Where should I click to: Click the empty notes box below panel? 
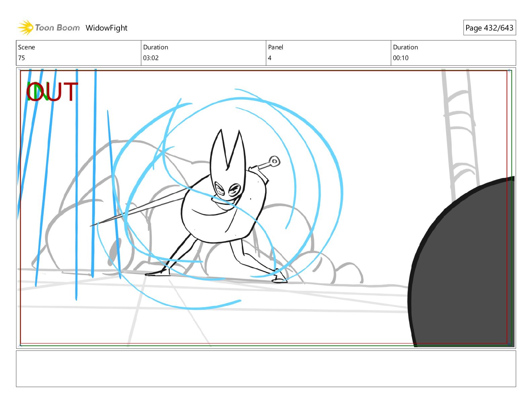pyautogui.click(x=266, y=368)
